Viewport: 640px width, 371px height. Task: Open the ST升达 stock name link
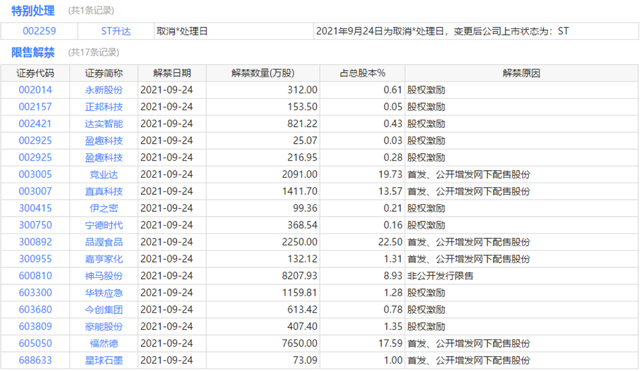click(x=116, y=31)
